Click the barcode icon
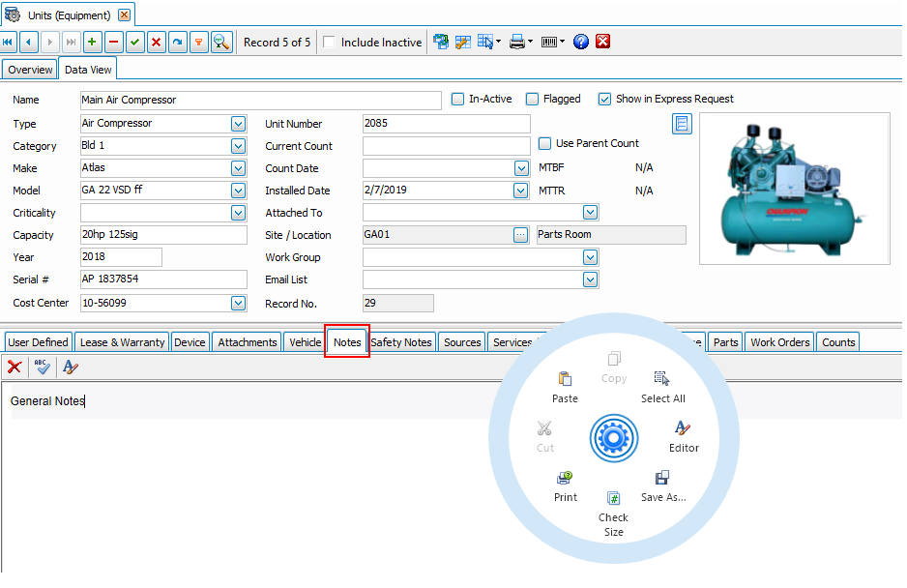The height and width of the screenshot is (588, 907). tap(549, 42)
